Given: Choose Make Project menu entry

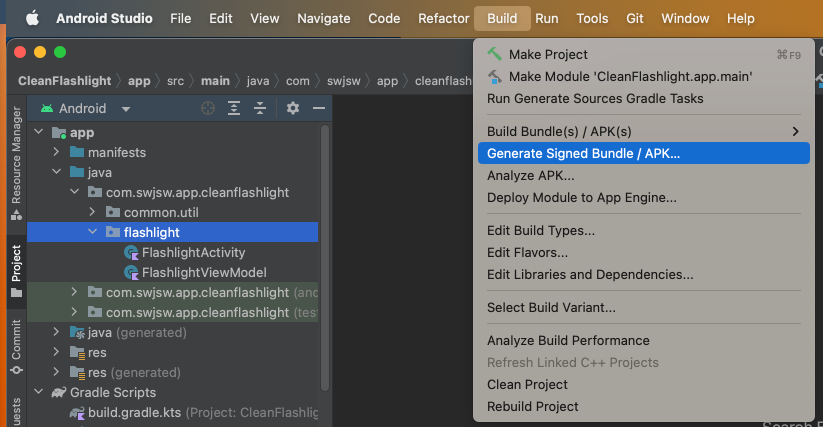Looking at the screenshot, I should 643,55.
